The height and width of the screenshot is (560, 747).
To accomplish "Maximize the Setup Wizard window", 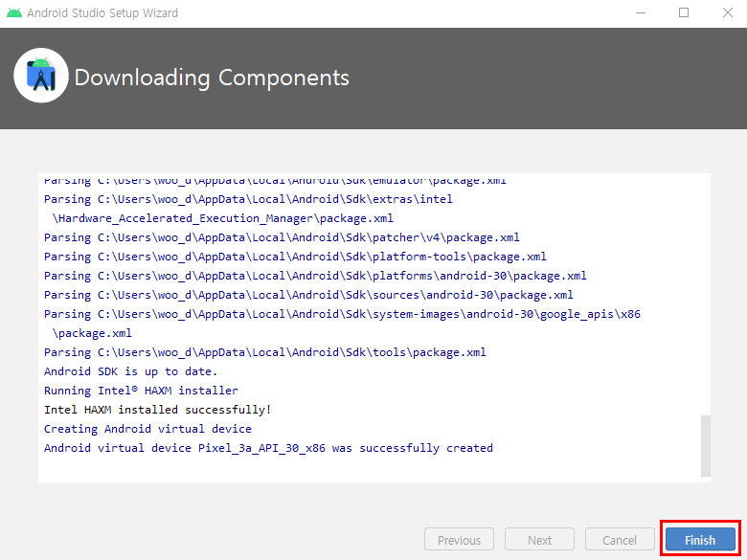I will (x=684, y=12).
